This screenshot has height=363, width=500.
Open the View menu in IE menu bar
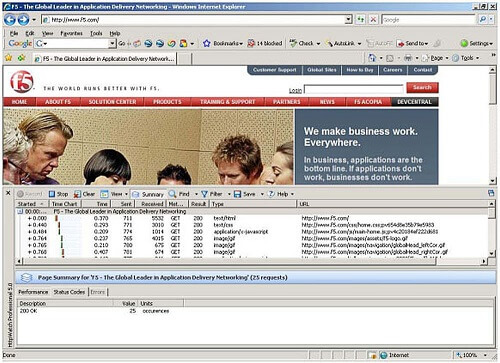coord(48,33)
